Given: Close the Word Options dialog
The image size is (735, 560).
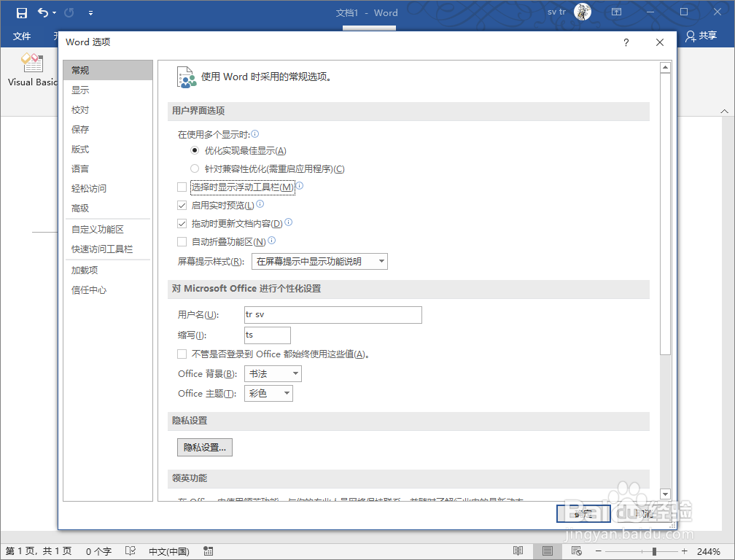Looking at the screenshot, I should click(x=660, y=42).
